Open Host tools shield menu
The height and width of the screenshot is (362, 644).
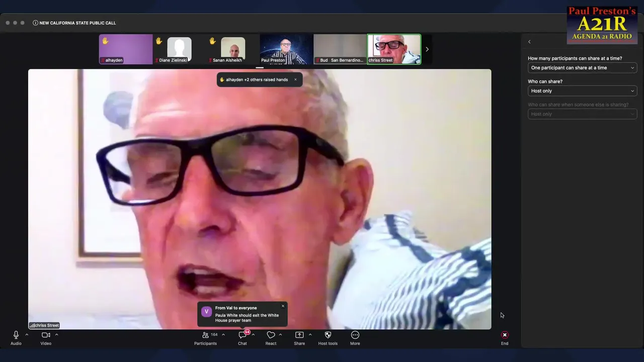tap(328, 338)
